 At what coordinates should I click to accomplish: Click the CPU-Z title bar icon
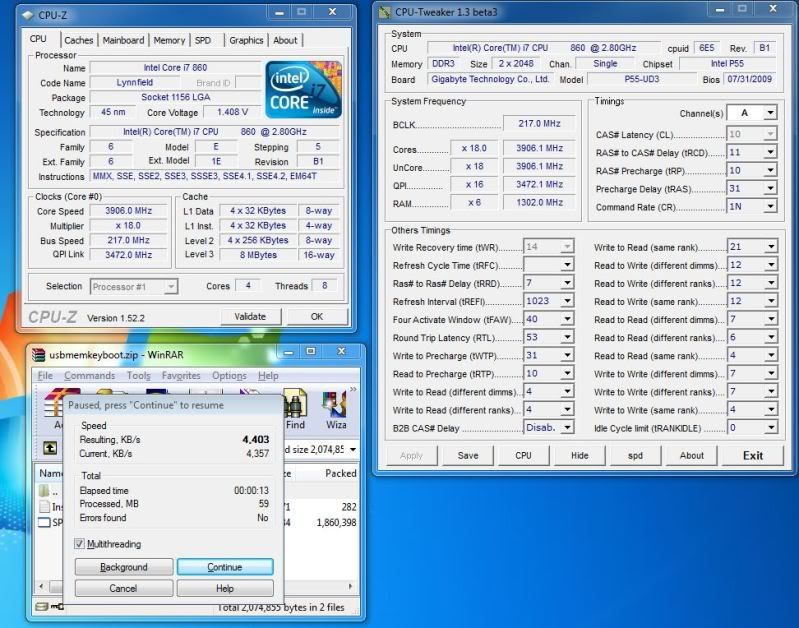click(28, 15)
